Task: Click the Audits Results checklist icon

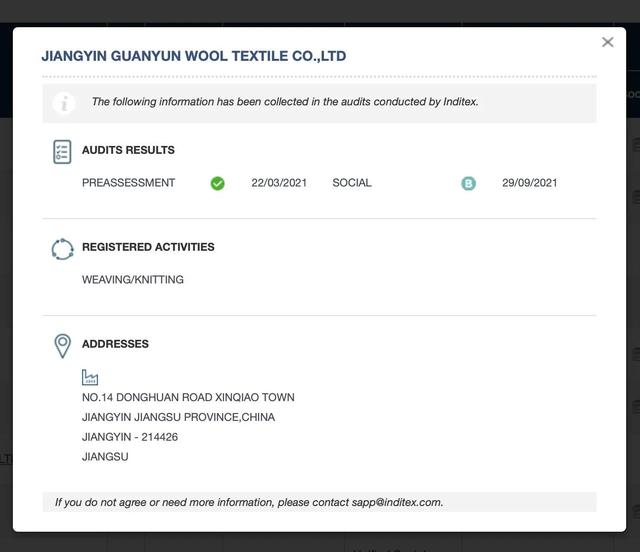Action: pos(62,152)
